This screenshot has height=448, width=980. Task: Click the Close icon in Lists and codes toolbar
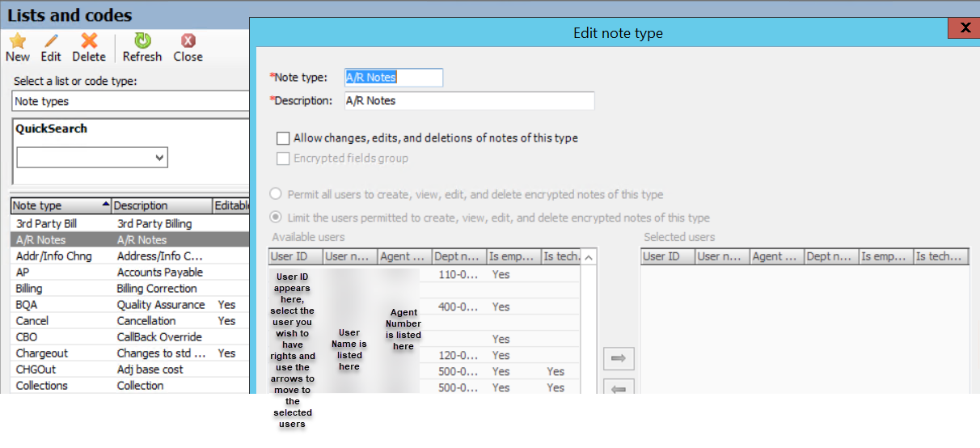[x=188, y=40]
